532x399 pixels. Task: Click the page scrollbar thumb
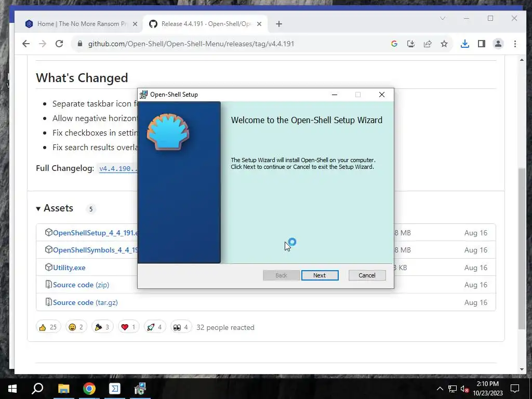click(x=522, y=248)
